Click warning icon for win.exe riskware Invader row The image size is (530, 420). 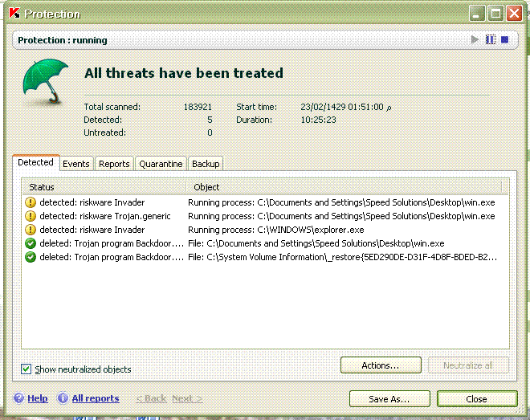coord(31,202)
